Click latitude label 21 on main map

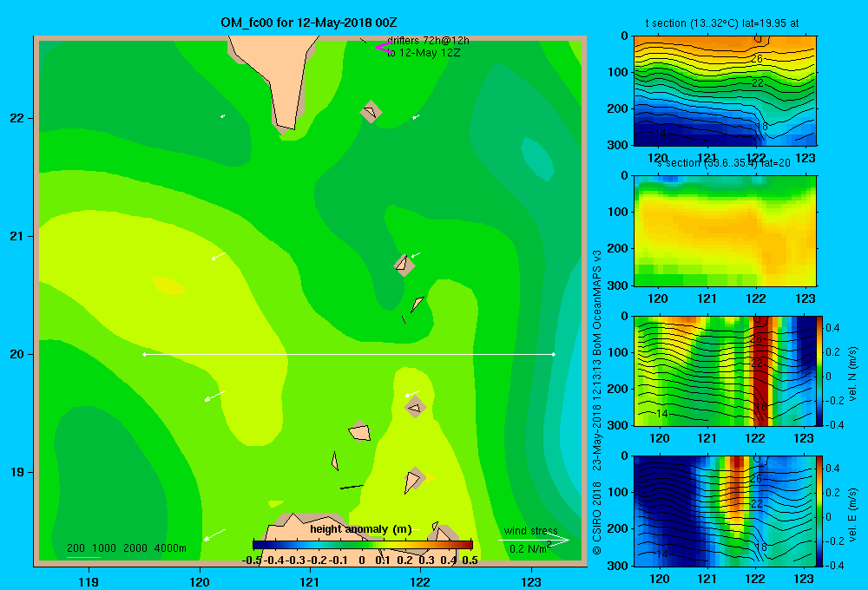pyautogui.click(x=17, y=236)
